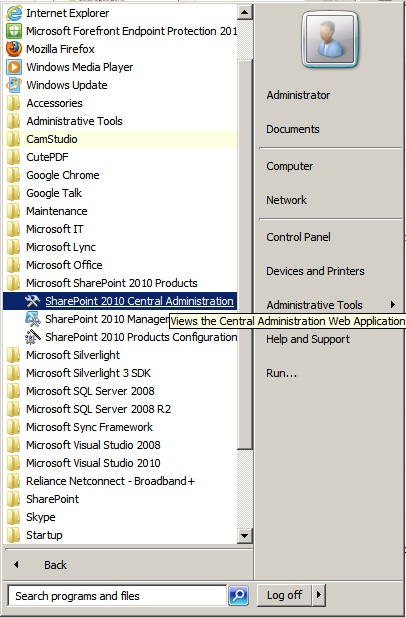Click the CamStudio folder icon
406x618 pixels.
click(x=14, y=139)
